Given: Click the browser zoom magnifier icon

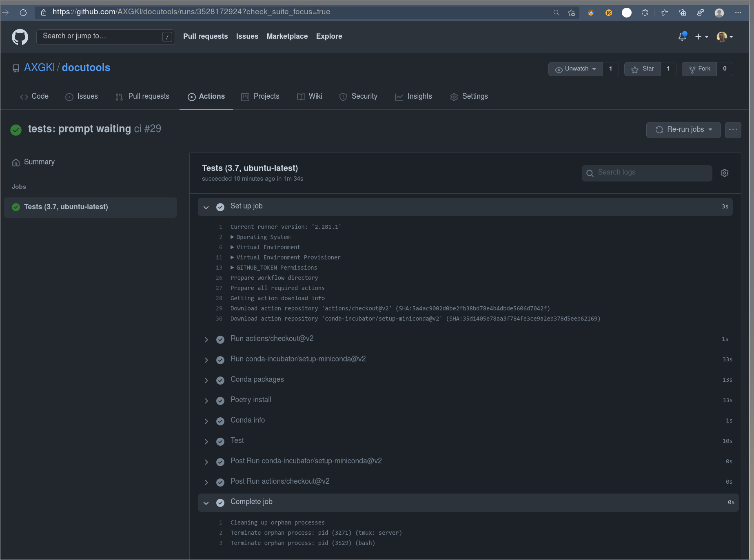Looking at the screenshot, I should [x=556, y=13].
